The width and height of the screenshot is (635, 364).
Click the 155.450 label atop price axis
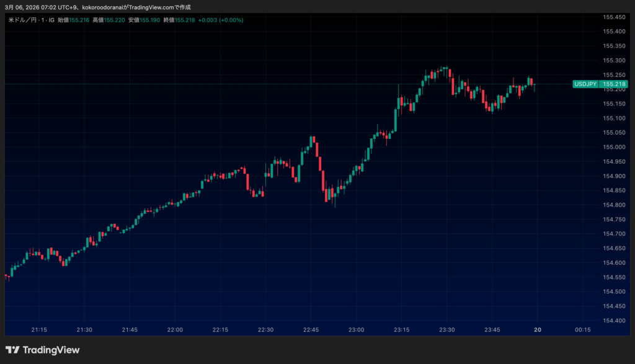(613, 17)
